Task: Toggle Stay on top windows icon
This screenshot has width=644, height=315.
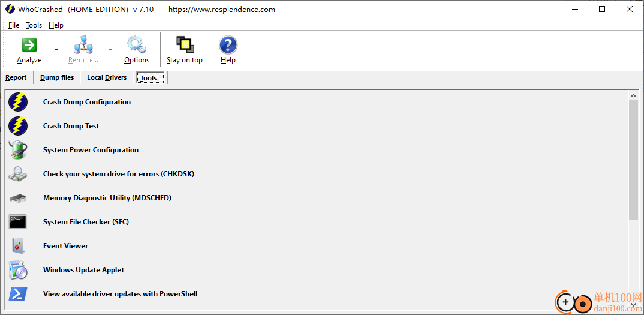Action: [x=185, y=45]
